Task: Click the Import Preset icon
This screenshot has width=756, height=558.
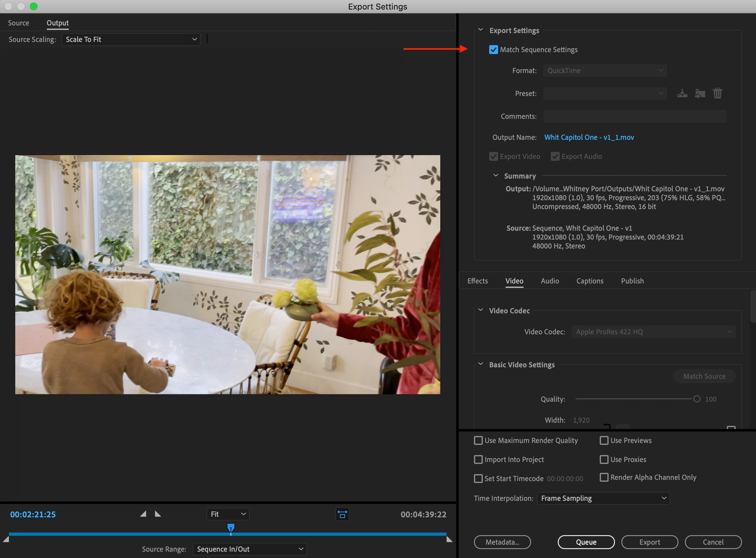Action: click(x=699, y=93)
